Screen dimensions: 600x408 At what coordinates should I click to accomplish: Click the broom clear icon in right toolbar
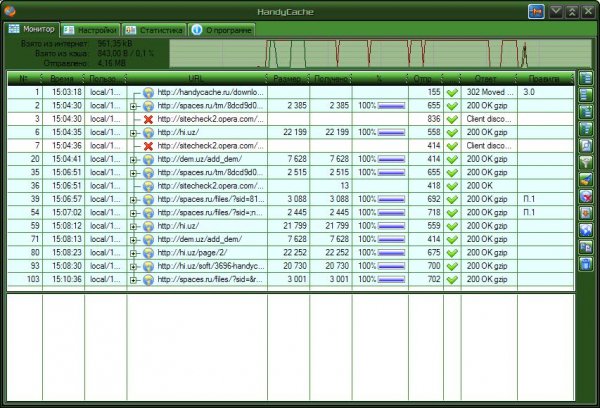[x=586, y=180]
